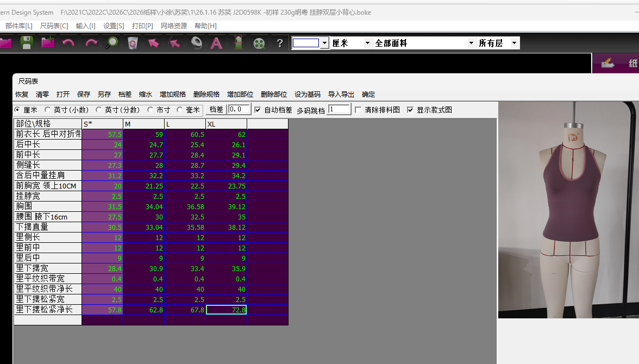Viewport: 639px width, 364px height.
Task: Open help with the question mark icon
Action: [x=280, y=42]
